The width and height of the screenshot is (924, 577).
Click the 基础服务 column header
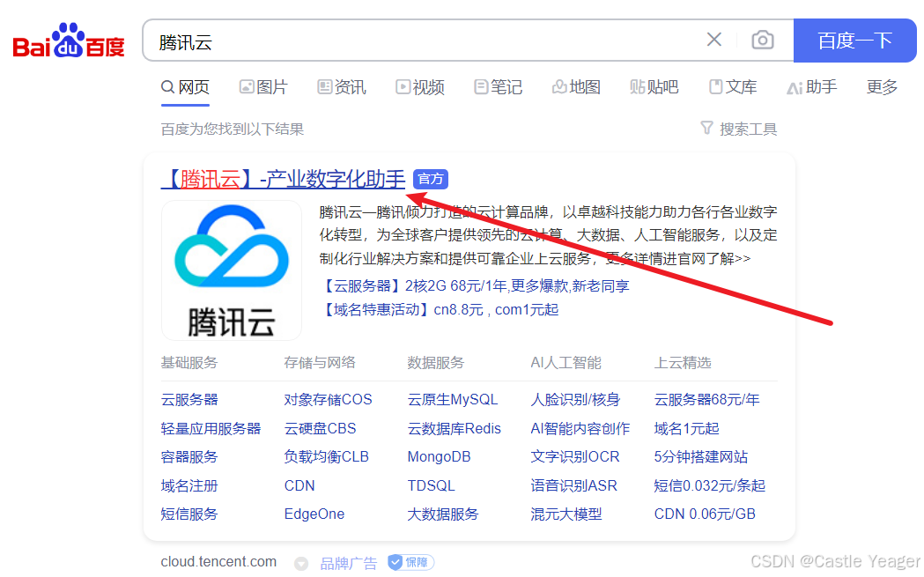pos(189,362)
